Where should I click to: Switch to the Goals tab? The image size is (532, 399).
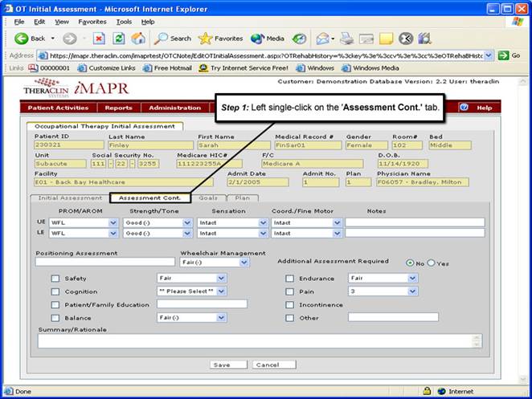(208, 197)
